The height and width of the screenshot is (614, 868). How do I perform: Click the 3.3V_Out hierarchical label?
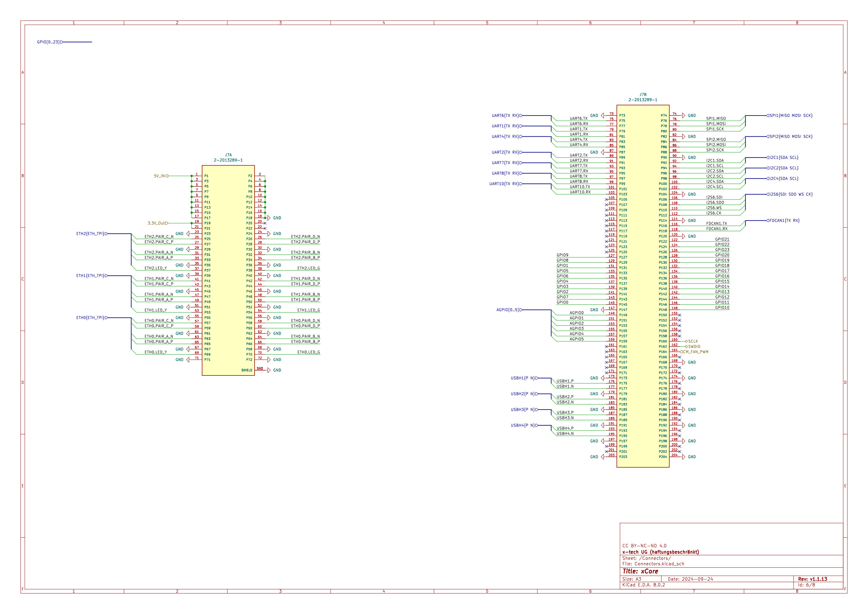(158, 223)
